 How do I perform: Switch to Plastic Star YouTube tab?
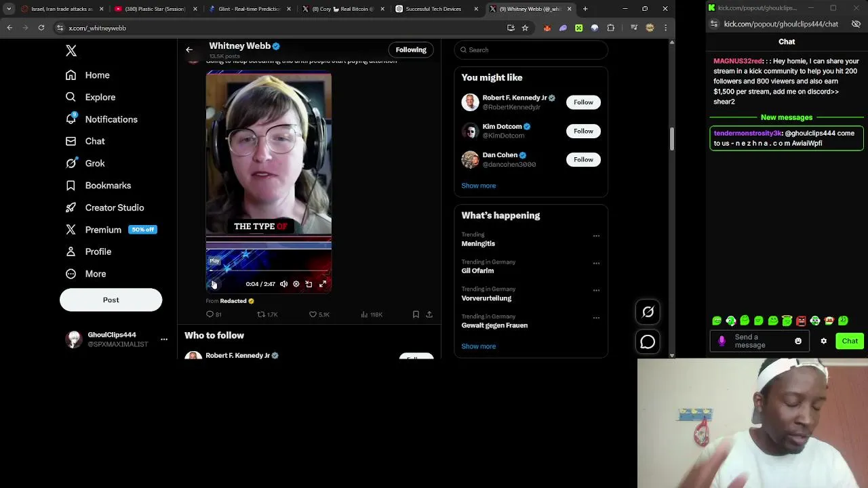tap(155, 9)
